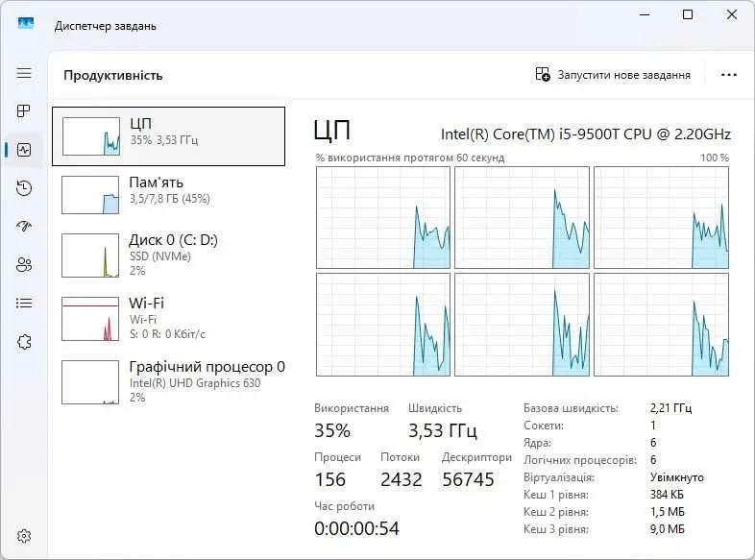This screenshot has height=560, width=755.
Task: Click the '3,5/7,8 ГБ (45%)' memory text
Action: tap(170, 199)
